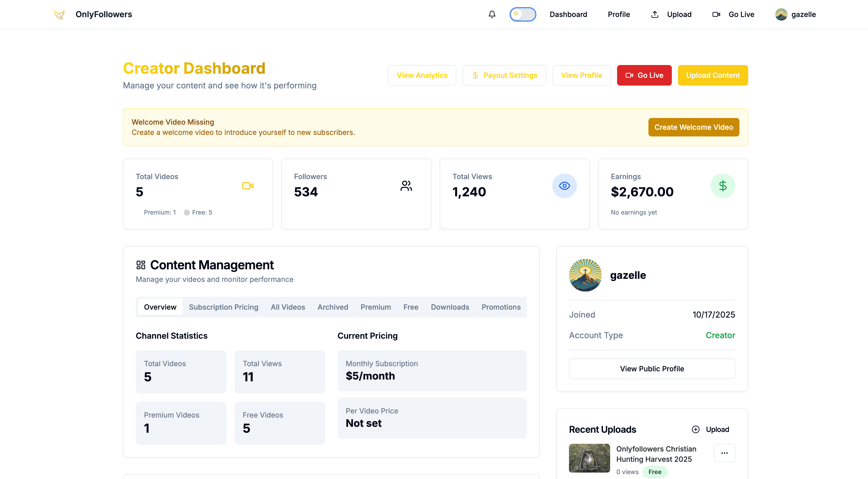The image size is (868, 479).
Task: Switch to the Archived tab
Action: point(333,307)
